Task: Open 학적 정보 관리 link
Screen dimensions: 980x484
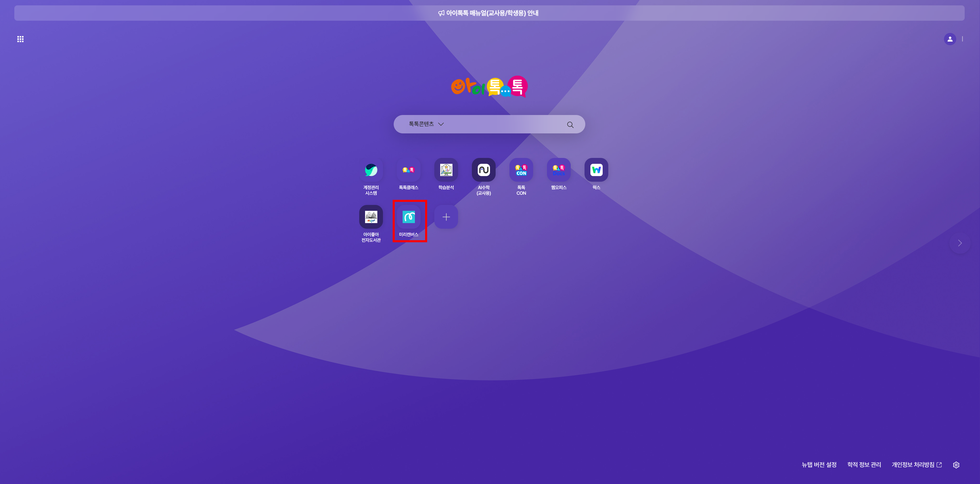Action: point(864,465)
